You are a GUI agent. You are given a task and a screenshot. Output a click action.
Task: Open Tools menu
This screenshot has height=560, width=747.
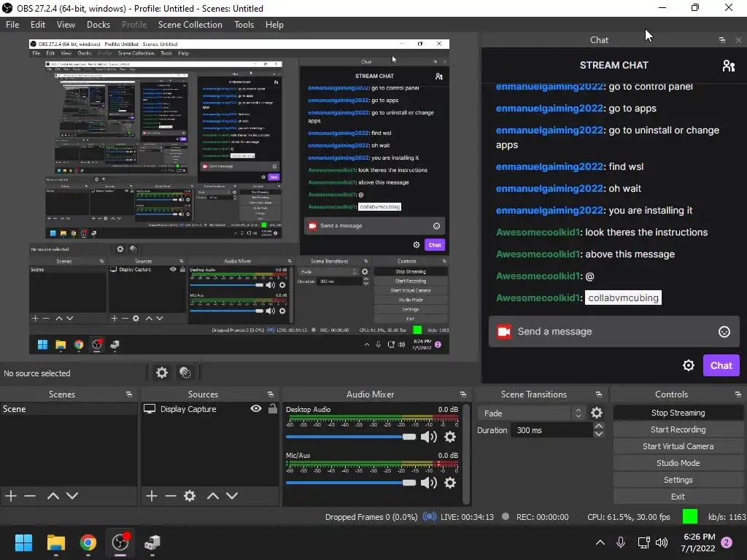tap(244, 25)
